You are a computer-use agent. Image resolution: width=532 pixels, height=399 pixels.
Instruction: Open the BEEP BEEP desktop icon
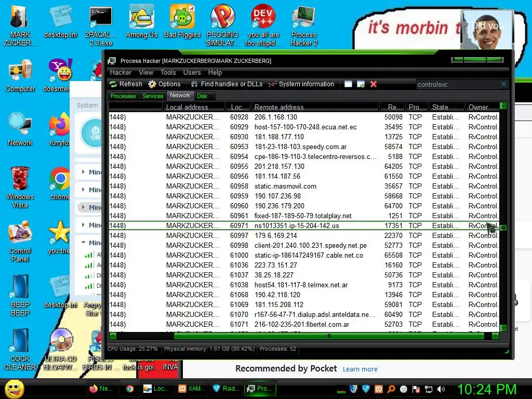click(20, 295)
